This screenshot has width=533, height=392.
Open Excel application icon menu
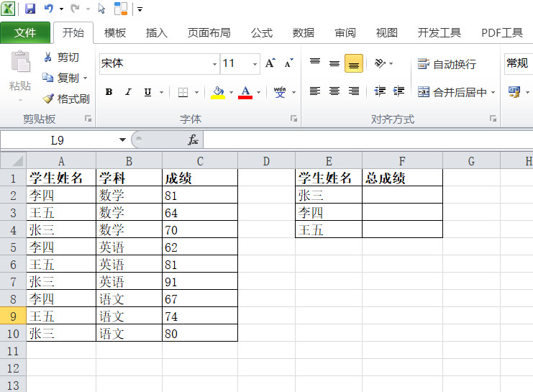coord(8,9)
